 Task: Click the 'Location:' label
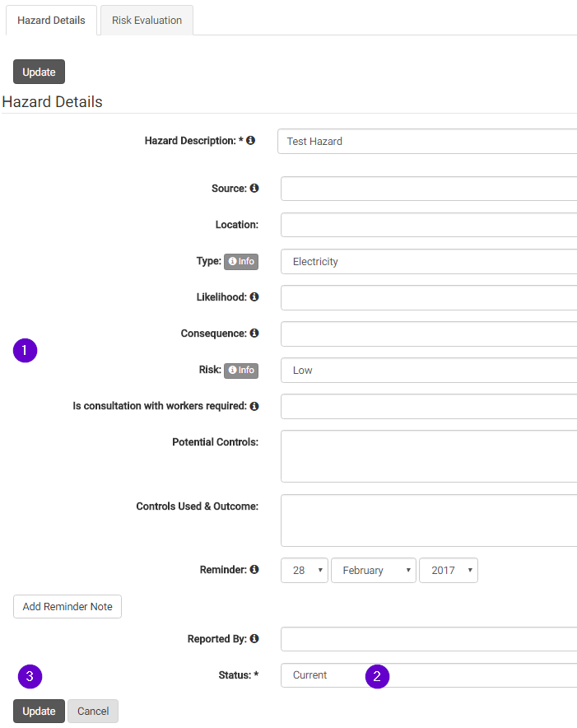237,225
